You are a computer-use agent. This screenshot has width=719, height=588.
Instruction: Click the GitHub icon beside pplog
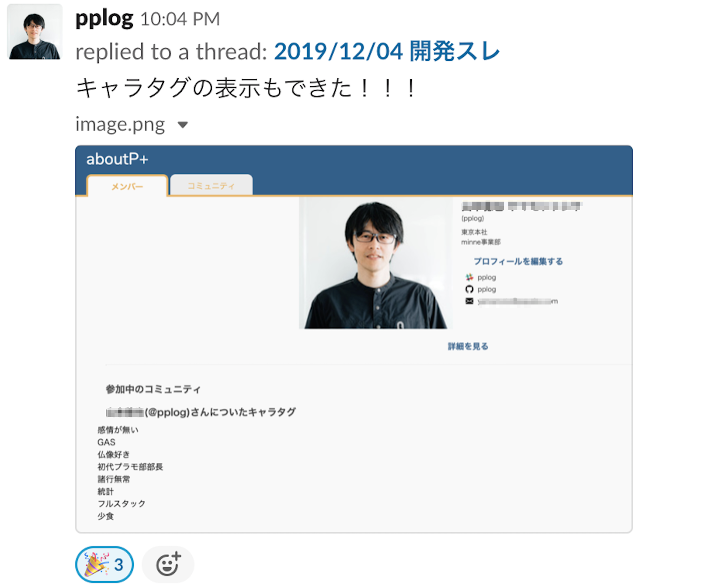[469, 289]
